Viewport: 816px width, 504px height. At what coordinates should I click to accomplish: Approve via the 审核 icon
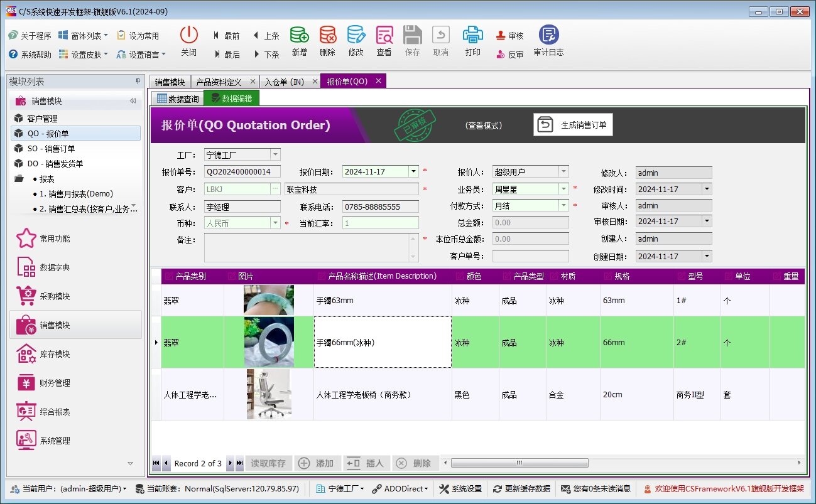coord(510,35)
